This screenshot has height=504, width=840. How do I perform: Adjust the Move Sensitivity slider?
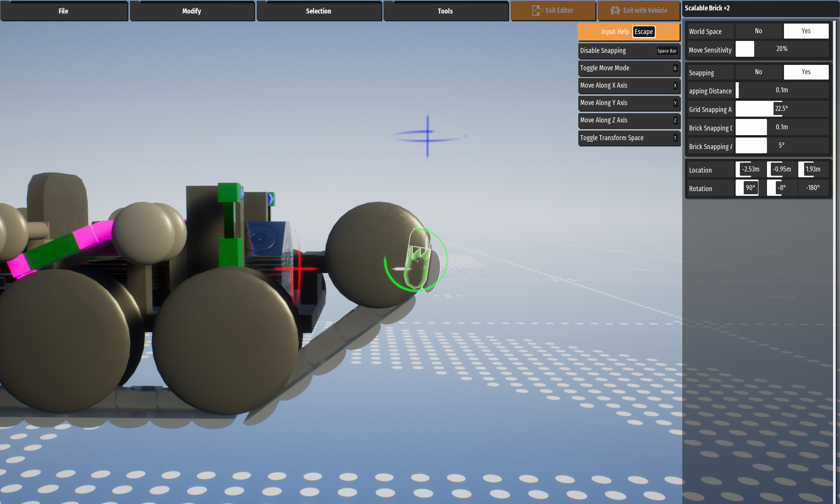(782, 49)
